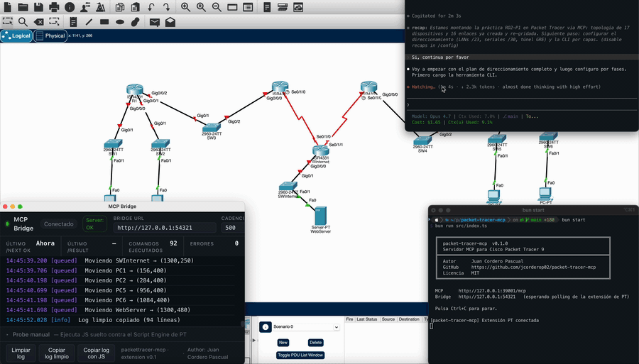
Task: Expand Probe manual section in MCP Bridge
Action: [96, 335]
